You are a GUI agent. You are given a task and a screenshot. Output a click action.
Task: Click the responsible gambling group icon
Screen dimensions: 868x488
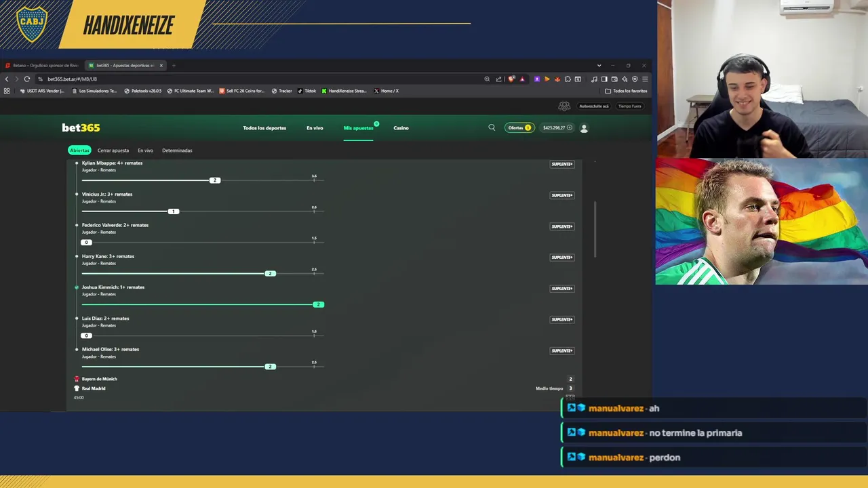coord(564,106)
